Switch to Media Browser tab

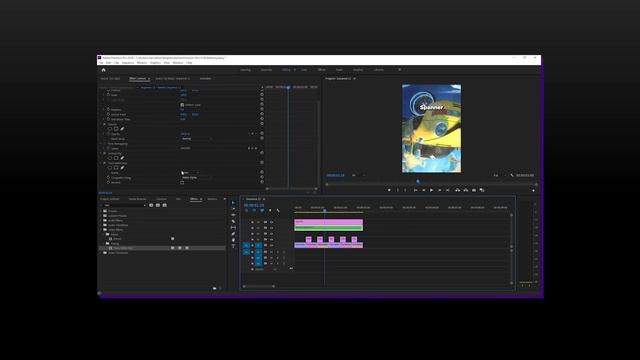pos(138,199)
